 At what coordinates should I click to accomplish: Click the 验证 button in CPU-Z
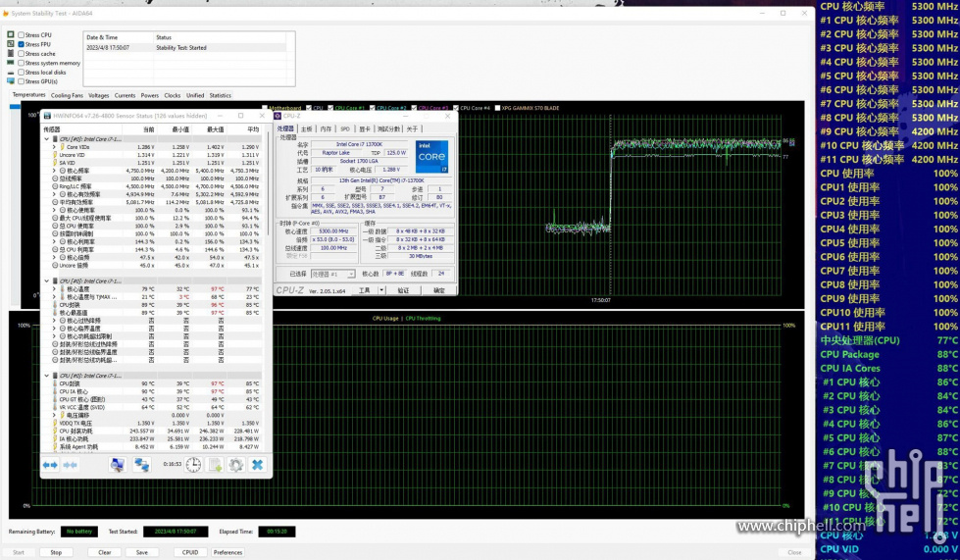click(403, 290)
